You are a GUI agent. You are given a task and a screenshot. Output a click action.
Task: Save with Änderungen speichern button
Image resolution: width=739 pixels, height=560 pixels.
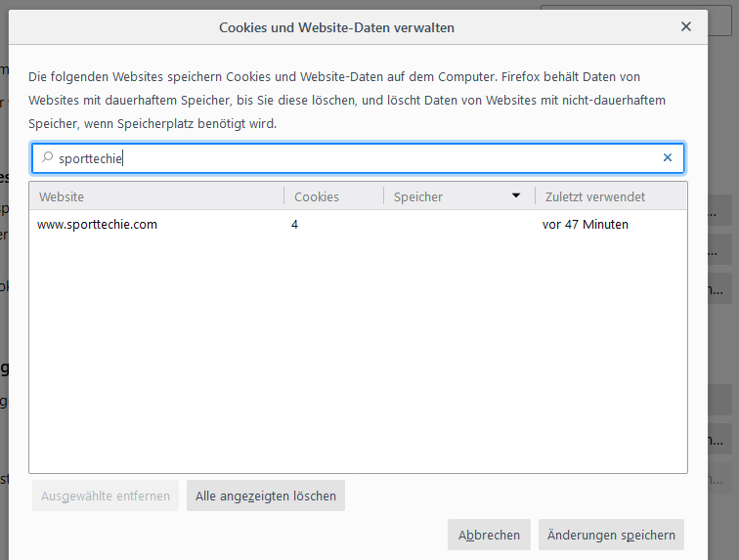coord(611,535)
